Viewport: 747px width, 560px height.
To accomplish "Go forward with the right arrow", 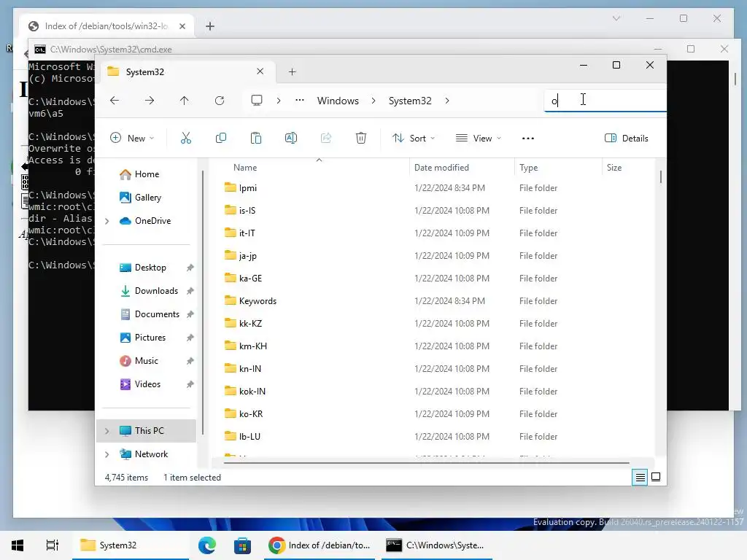I will tap(150, 101).
